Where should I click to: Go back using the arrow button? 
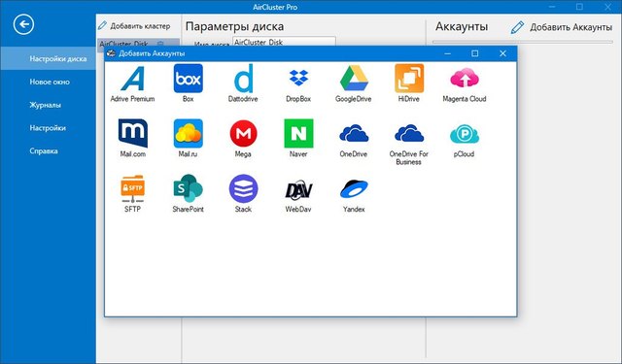pos(23,24)
